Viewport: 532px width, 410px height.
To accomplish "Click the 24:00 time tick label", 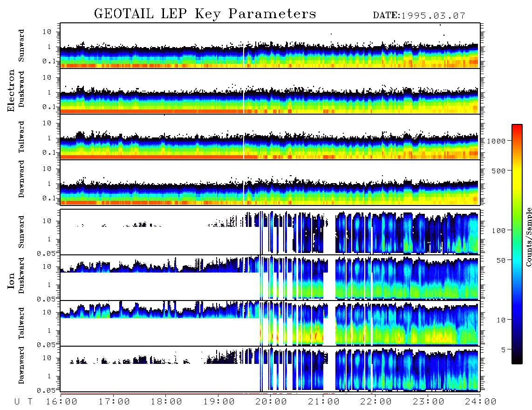I will (481, 402).
